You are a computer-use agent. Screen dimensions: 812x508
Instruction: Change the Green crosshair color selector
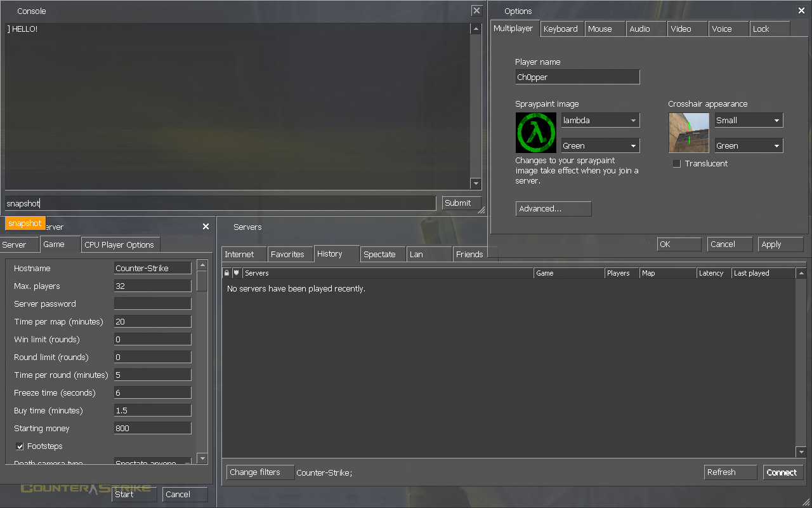[x=749, y=145]
